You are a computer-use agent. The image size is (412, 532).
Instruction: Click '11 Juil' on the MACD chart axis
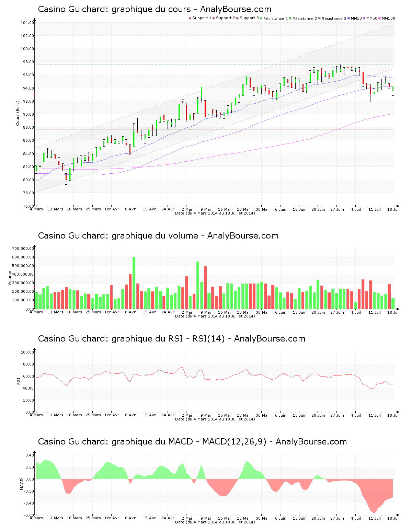point(375,518)
